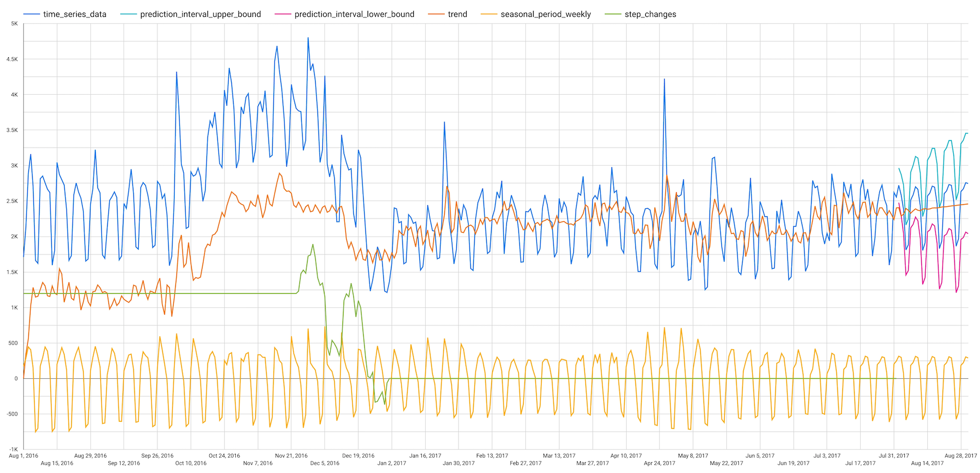Click the 1.5K y-axis label
The image size is (980, 473).
tap(12, 272)
